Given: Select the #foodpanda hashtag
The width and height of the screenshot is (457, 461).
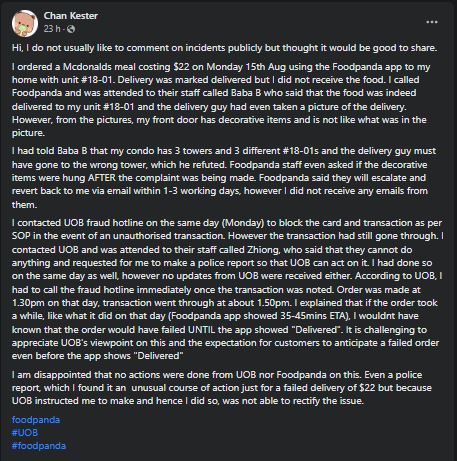Looking at the screenshot, I should click(39, 446).
